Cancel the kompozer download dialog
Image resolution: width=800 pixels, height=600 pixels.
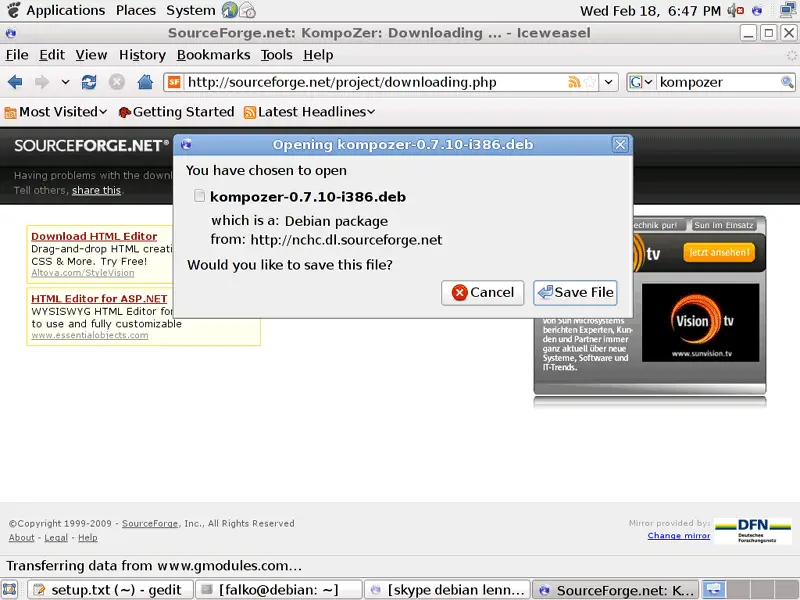pyautogui.click(x=483, y=292)
